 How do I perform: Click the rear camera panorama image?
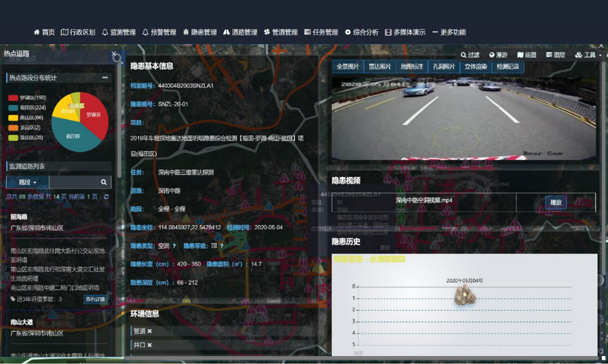[x=463, y=117]
